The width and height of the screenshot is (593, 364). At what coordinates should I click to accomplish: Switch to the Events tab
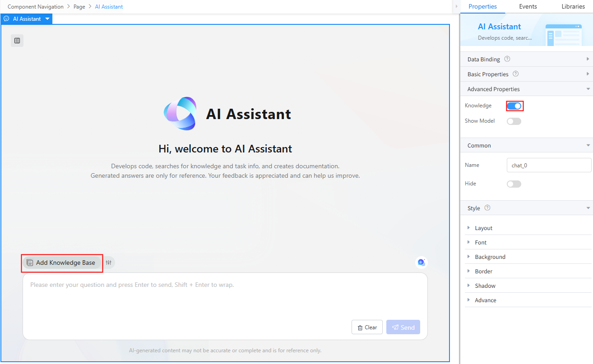[x=528, y=6]
